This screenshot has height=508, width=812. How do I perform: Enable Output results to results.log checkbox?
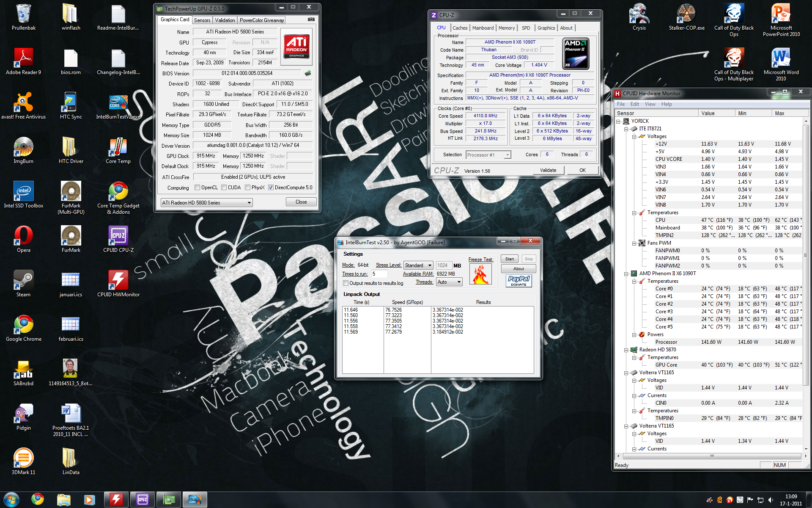point(346,283)
